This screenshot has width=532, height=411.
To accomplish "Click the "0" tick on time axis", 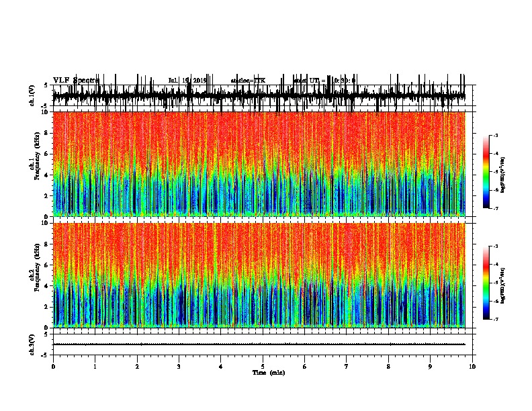I will pyautogui.click(x=53, y=366).
